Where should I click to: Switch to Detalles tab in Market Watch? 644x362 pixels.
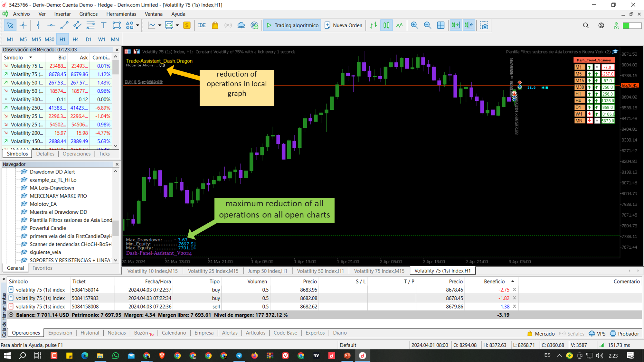[x=45, y=154]
